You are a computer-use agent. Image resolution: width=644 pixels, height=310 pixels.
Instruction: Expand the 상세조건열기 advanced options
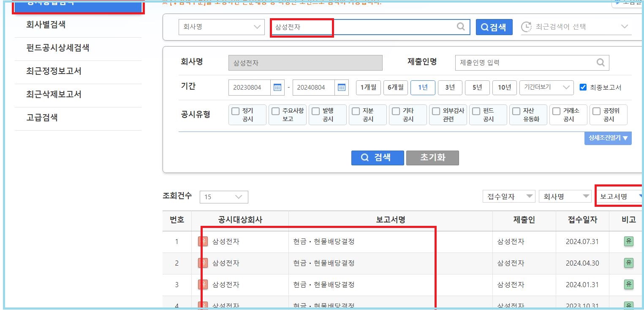click(608, 138)
